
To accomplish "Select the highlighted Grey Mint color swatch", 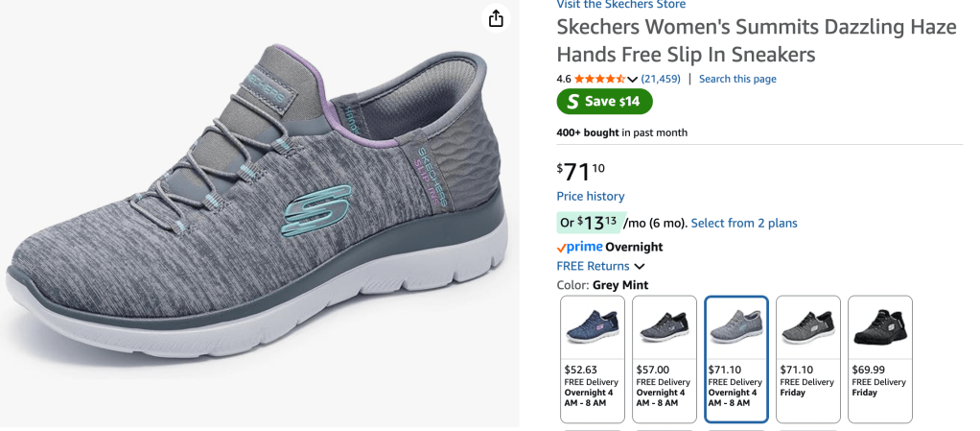I will pos(736,358).
